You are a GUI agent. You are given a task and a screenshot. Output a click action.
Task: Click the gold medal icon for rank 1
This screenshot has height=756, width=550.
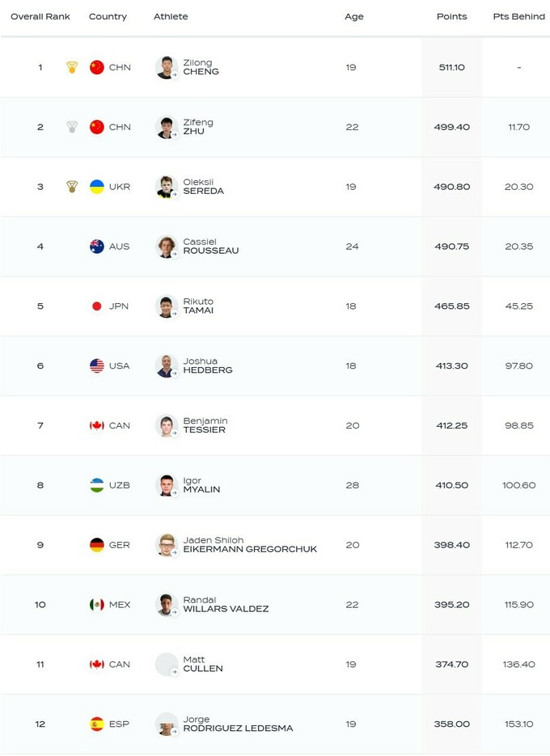[72, 67]
